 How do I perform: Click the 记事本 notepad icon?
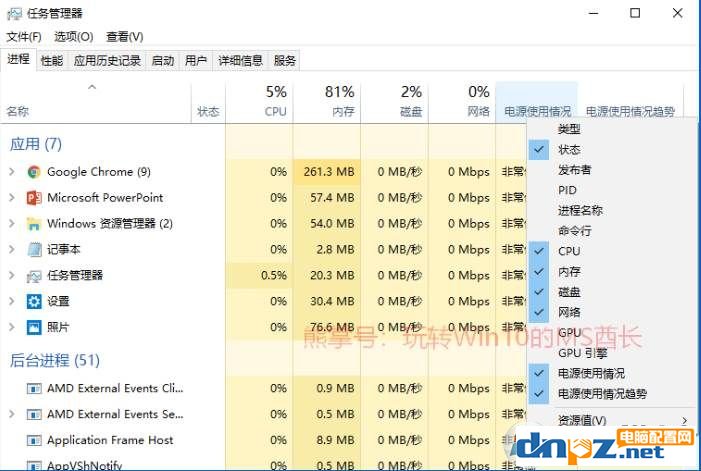click(34, 250)
